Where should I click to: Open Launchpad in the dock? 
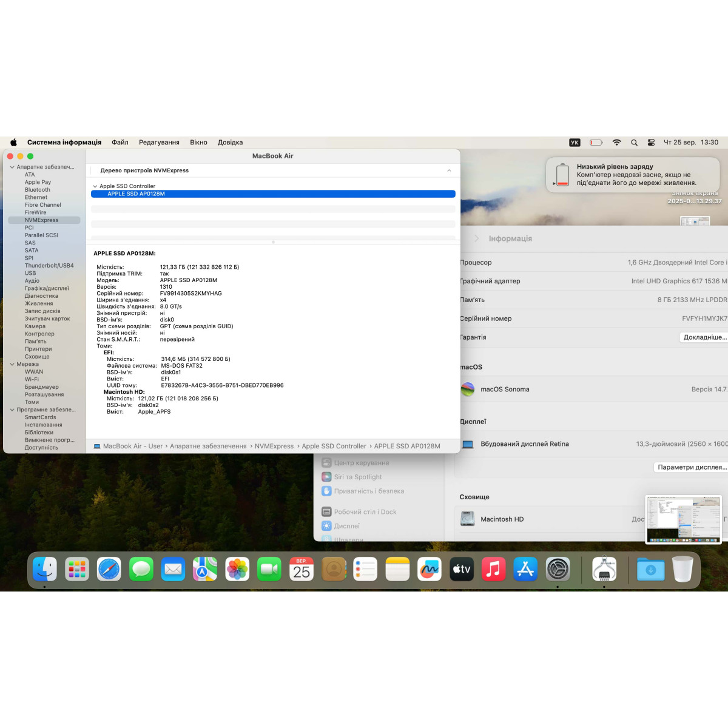77,569
